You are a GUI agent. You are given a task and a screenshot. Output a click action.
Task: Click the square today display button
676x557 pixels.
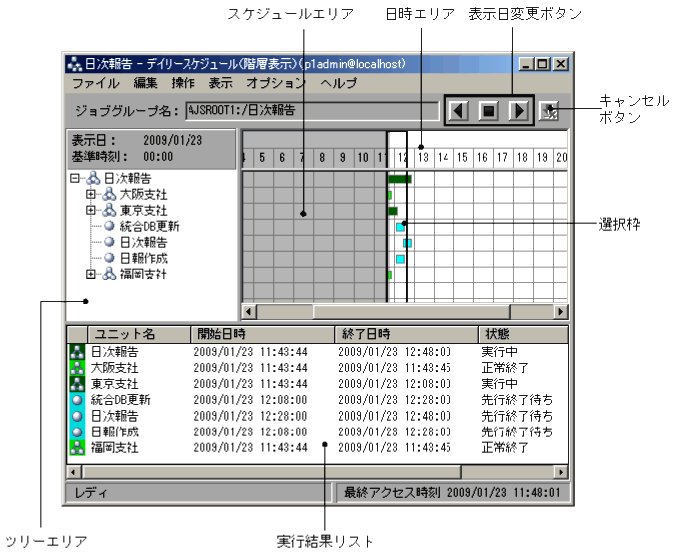tap(488, 111)
